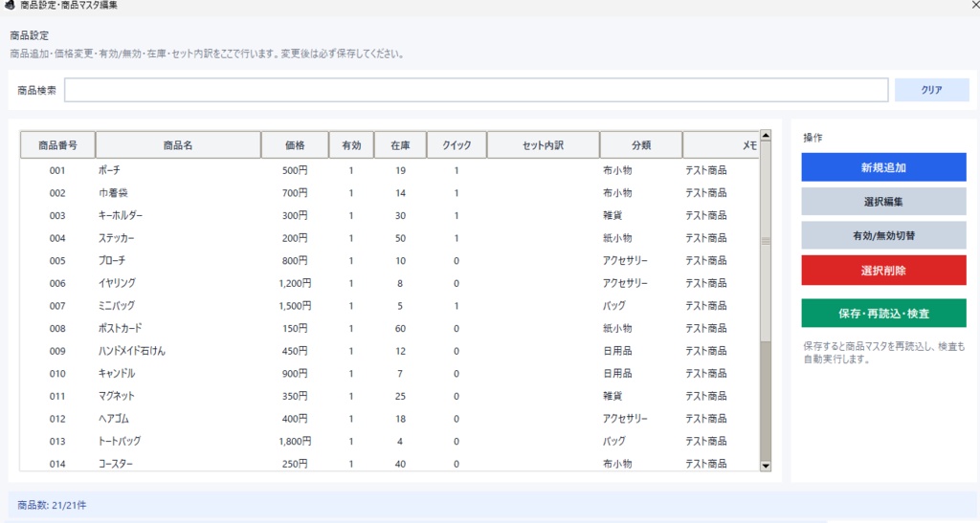Select the イヤリング product name
The image size is (980, 523).
[x=117, y=283]
